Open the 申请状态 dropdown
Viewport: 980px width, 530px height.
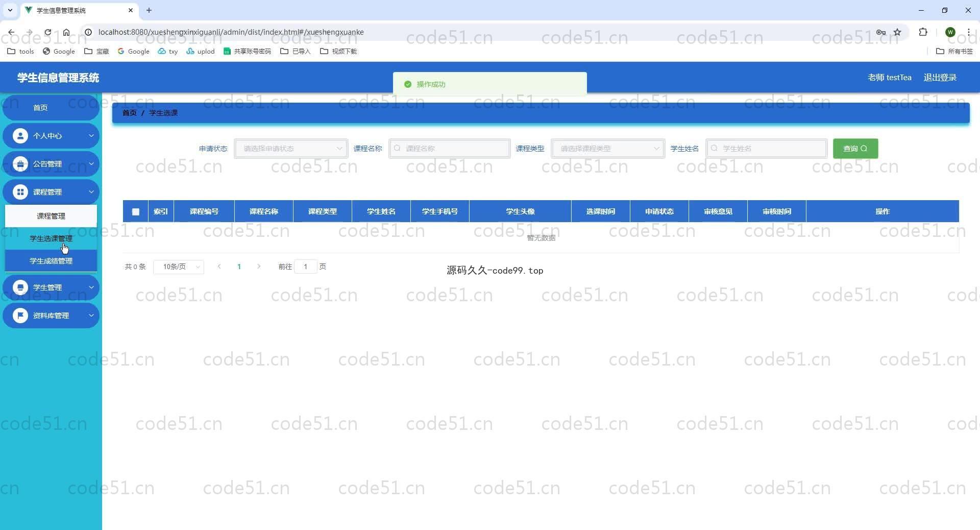291,149
